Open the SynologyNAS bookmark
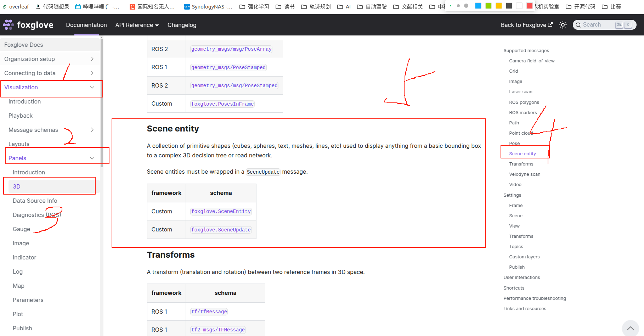This screenshot has height=336, width=644. pos(208,7)
